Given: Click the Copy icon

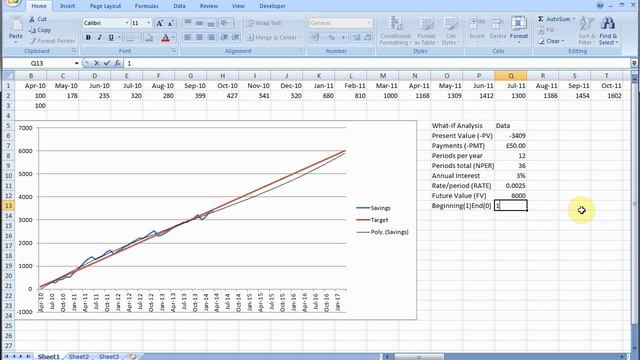Looking at the screenshot, I should coord(32,30).
